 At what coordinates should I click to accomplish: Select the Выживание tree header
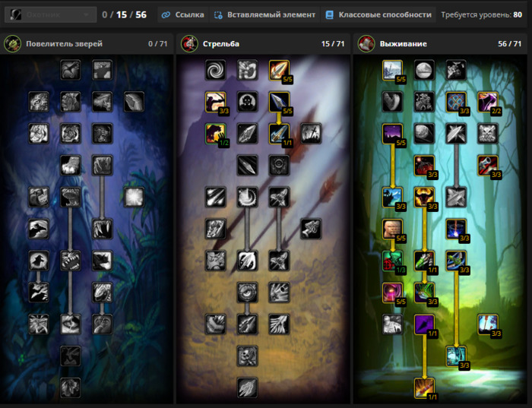(x=440, y=44)
